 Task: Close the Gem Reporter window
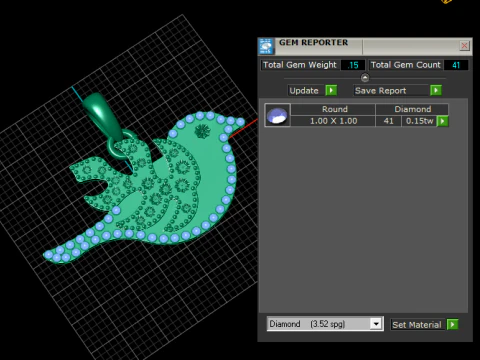coord(464,45)
